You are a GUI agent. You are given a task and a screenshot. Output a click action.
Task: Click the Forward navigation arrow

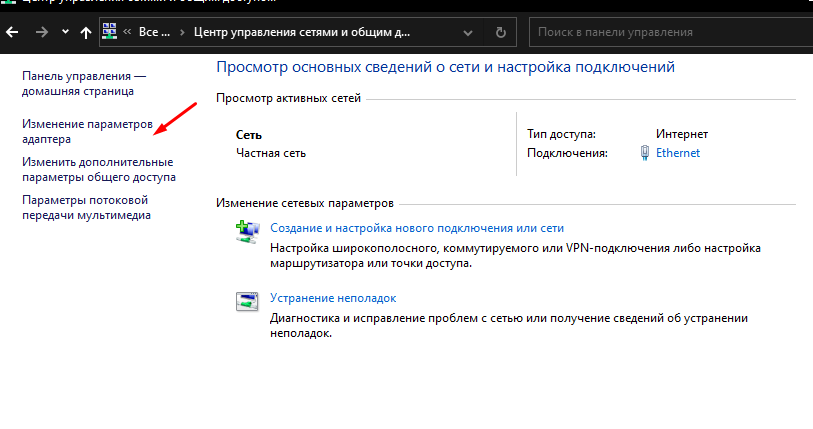40,32
